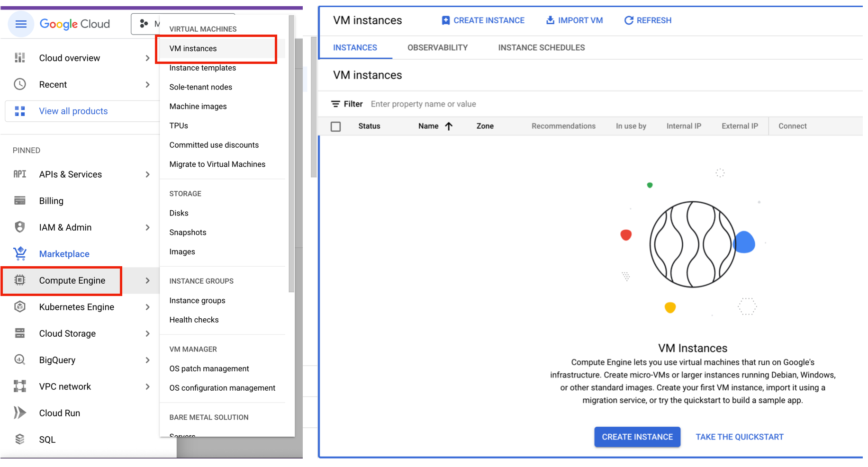Click Take the Quickstart link

740,437
